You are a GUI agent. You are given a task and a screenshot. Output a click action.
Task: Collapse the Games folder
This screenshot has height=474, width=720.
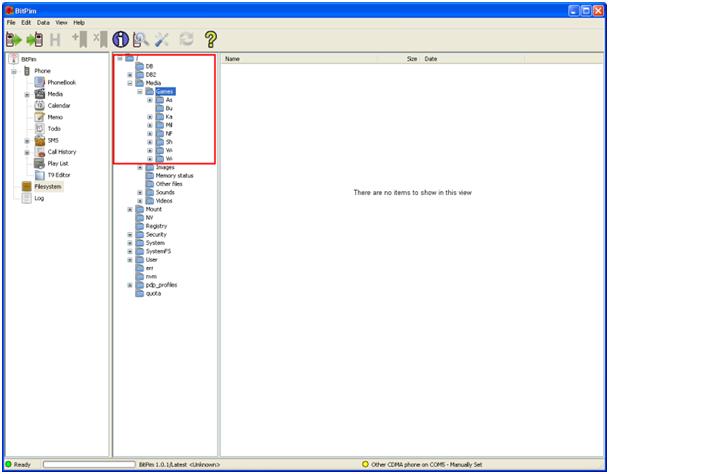140,92
